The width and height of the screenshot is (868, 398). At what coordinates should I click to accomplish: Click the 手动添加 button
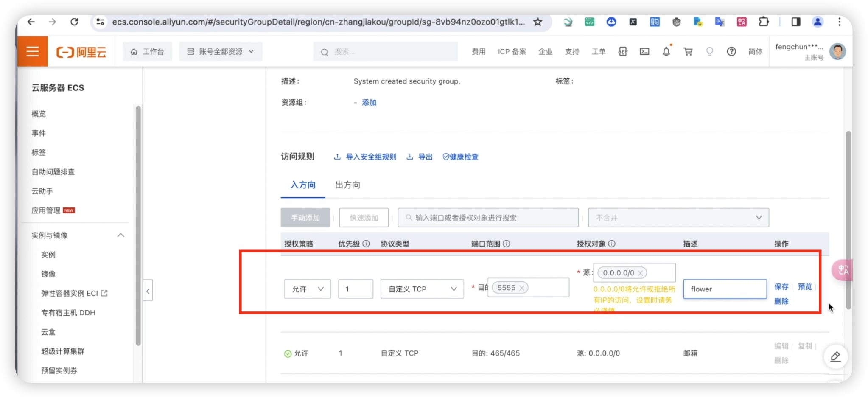[x=305, y=218]
